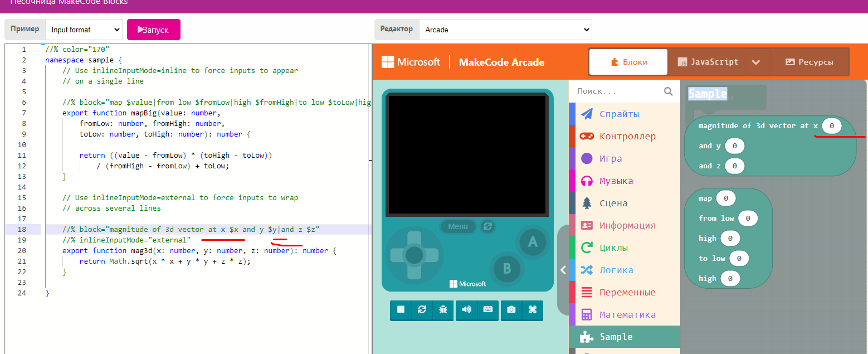Open the Игра block category
The height and width of the screenshot is (354, 868).
click(625, 158)
